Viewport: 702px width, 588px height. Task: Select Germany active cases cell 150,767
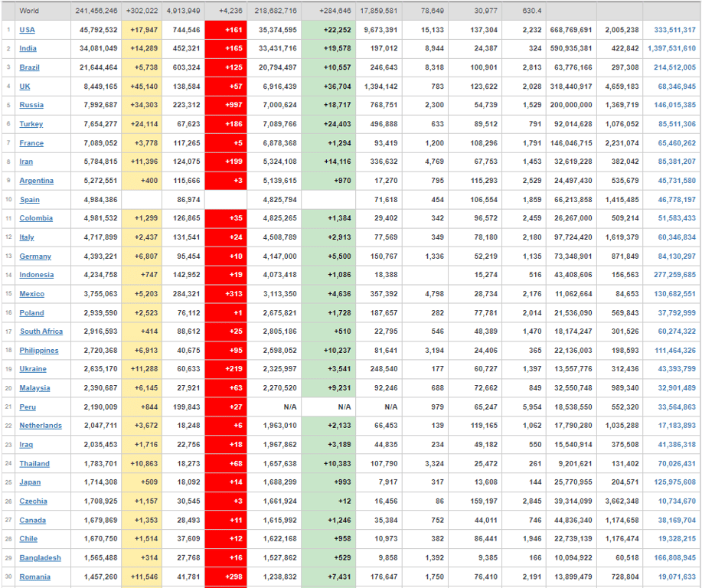tap(379, 256)
